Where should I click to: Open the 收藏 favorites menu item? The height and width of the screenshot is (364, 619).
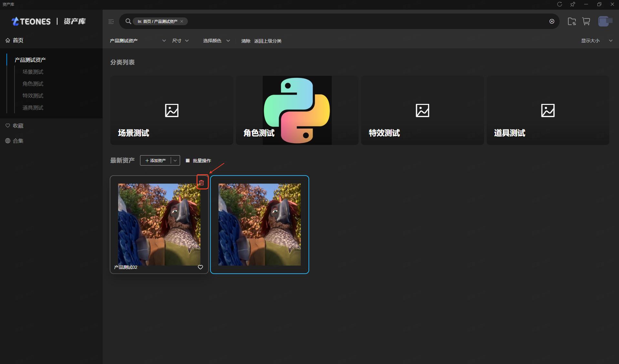(x=18, y=126)
